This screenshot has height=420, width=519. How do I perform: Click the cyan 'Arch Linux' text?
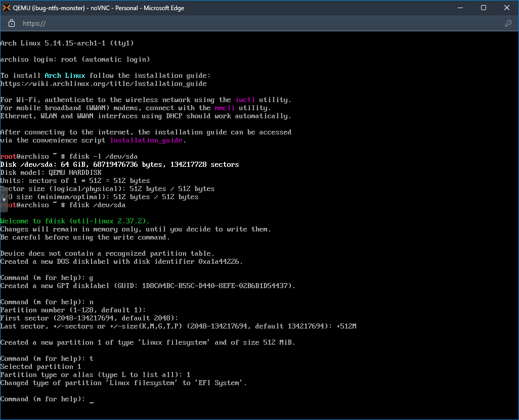tap(65, 75)
